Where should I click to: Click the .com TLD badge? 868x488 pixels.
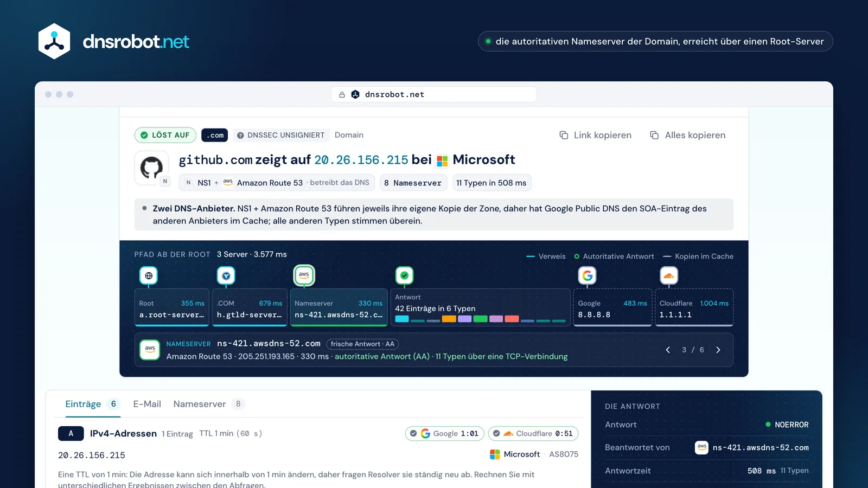coord(215,135)
